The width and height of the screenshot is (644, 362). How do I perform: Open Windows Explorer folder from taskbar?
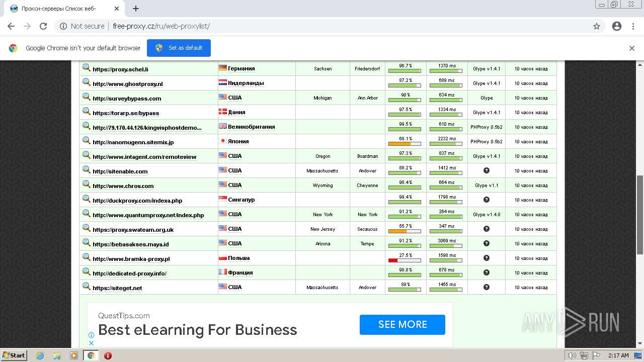[x=57, y=355]
